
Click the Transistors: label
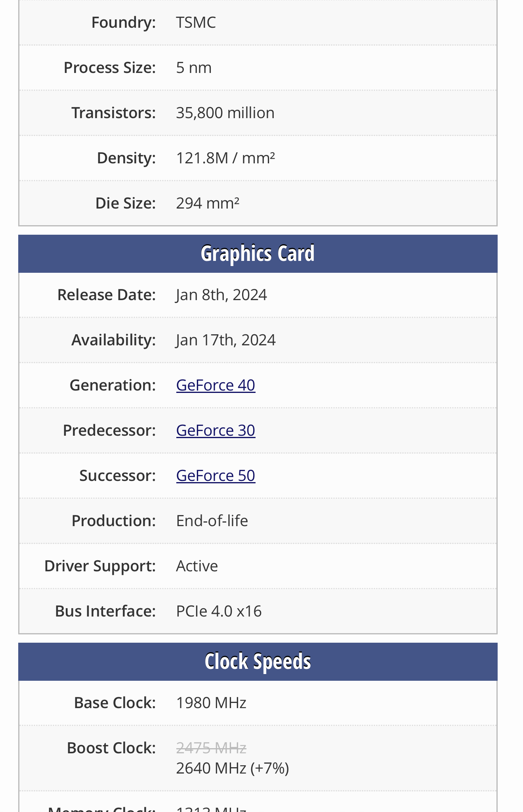[113, 113]
